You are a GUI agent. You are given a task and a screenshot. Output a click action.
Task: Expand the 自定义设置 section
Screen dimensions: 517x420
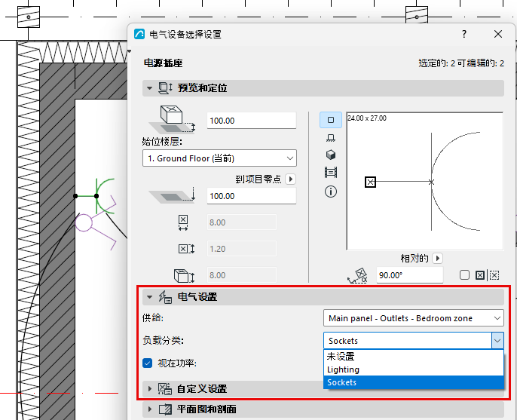point(150,389)
